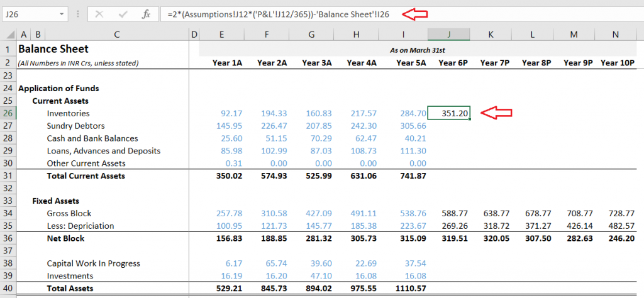This screenshot has height=298, width=644.
Task: Select Year 10P Net Block value 246.20
Action: coord(620,238)
